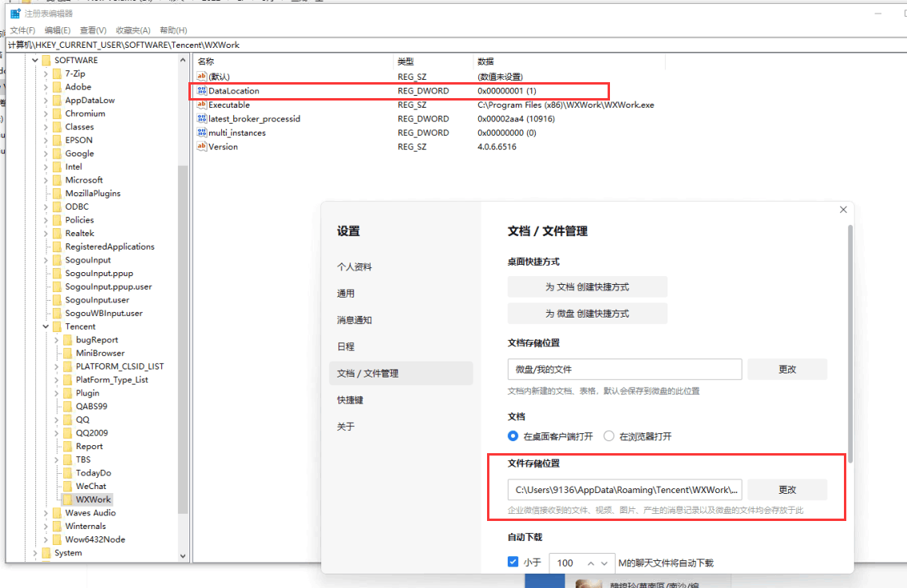Click the QQ key folder icon
The image size is (907, 588).
pos(66,419)
